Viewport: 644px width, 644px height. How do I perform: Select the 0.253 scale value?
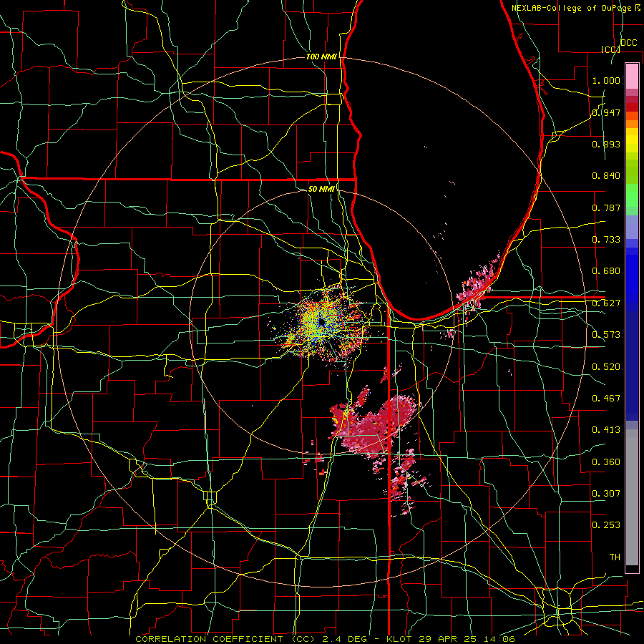[606, 525]
